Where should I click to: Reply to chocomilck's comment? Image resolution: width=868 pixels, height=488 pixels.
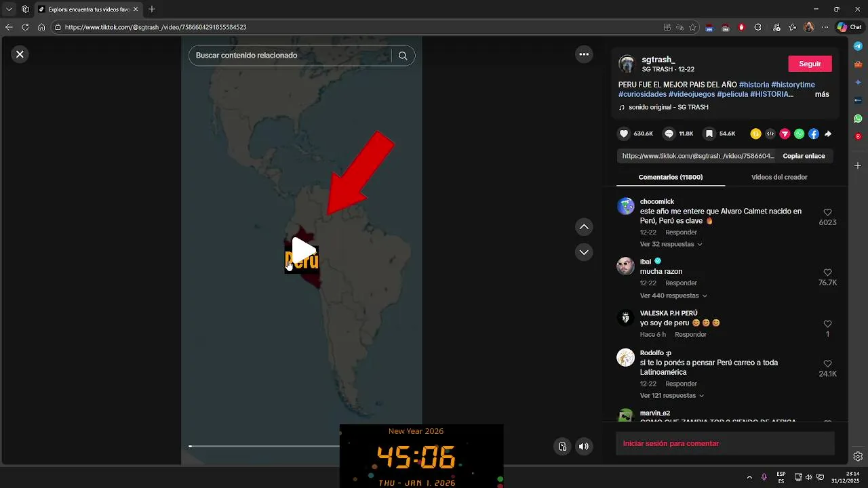click(x=681, y=232)
